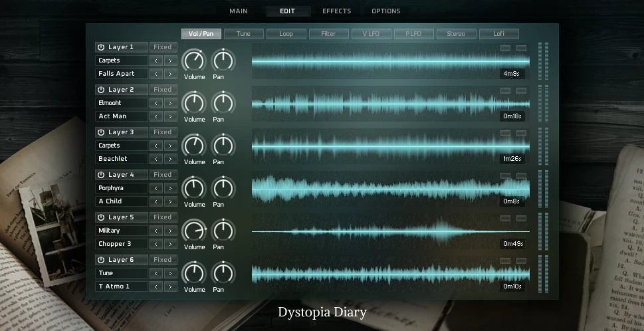Select the V LFO button
This screenshot has width=644, height=331.
(371, 34)
